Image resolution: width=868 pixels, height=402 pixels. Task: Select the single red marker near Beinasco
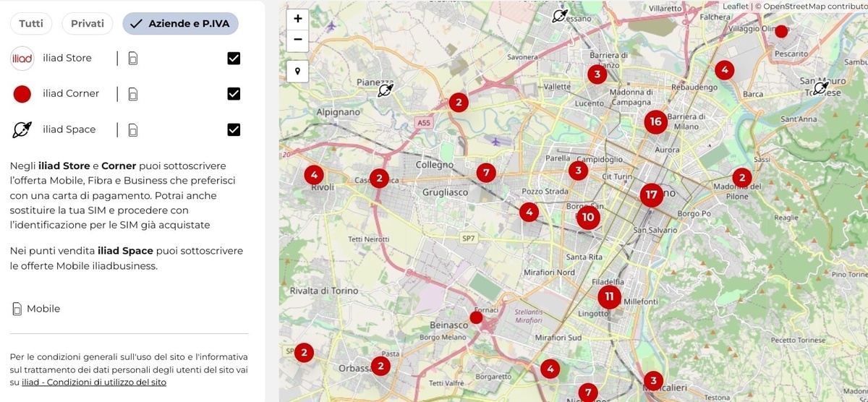[x=476, y=317]
